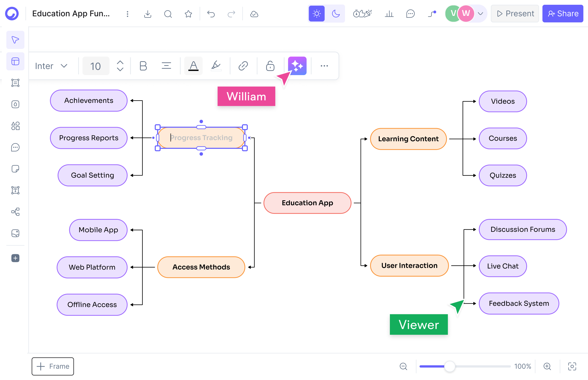
Task: Expand the collaborators avatar list
Action: click(x=480, y=14)
